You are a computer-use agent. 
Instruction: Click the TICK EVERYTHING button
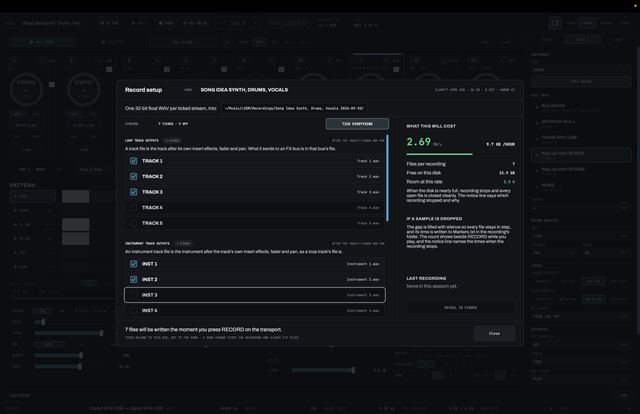(357, 124)
